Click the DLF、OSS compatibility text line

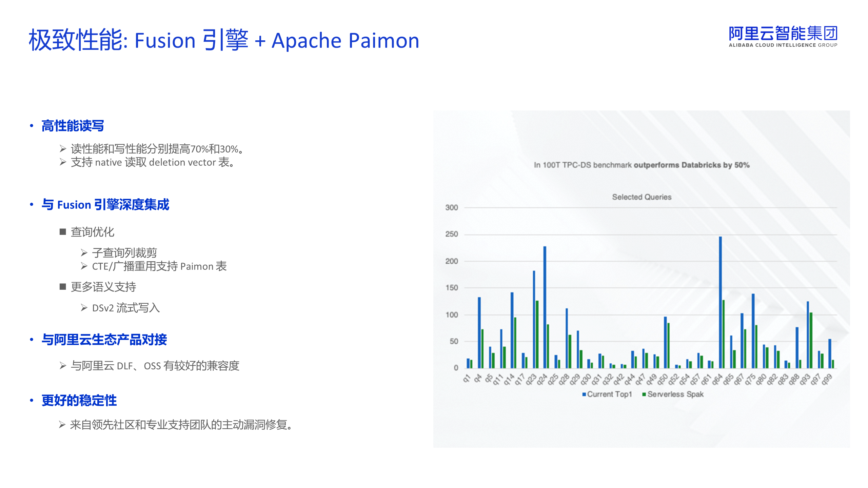(155, 366)
